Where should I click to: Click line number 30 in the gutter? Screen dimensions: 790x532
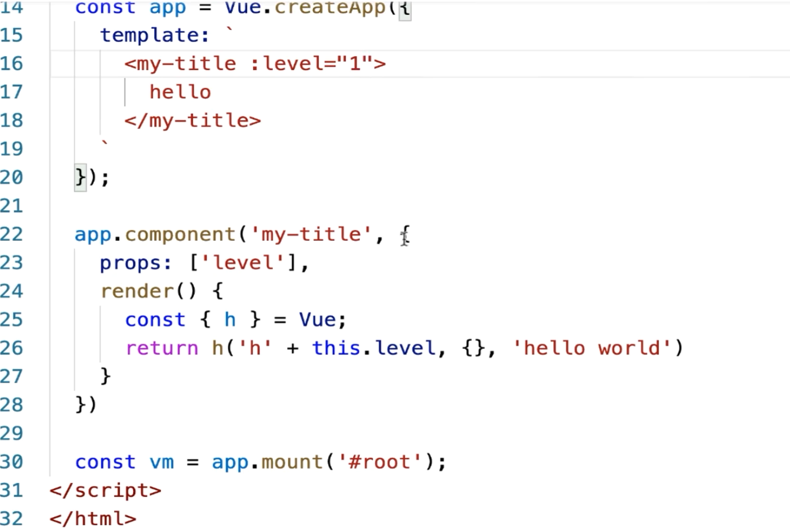coord(12,462)
